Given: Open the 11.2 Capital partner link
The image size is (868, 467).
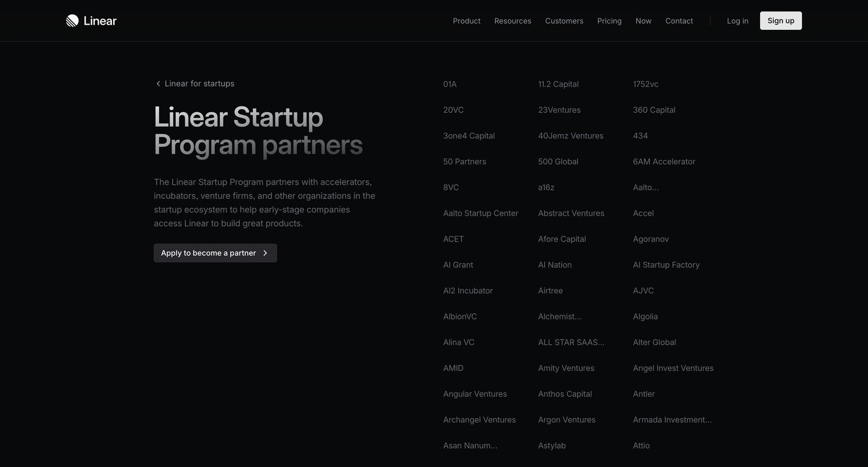Looking at the screenshot, I should click(x=559, y=84).
